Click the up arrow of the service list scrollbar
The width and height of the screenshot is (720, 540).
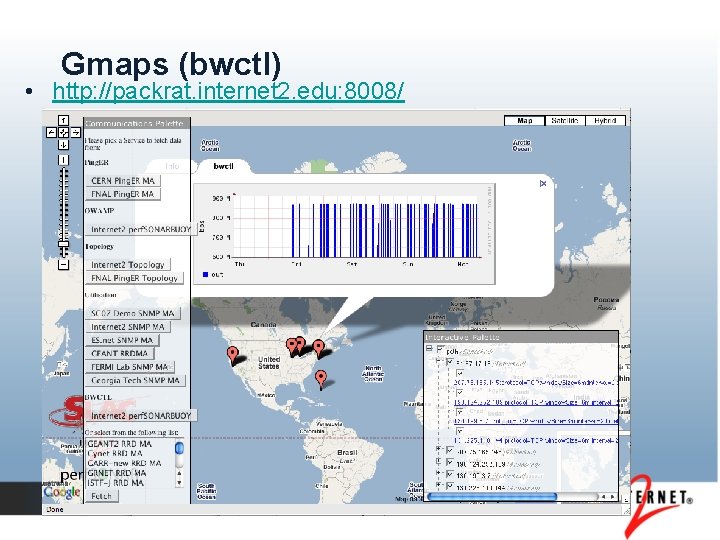[x=179, y=473]
